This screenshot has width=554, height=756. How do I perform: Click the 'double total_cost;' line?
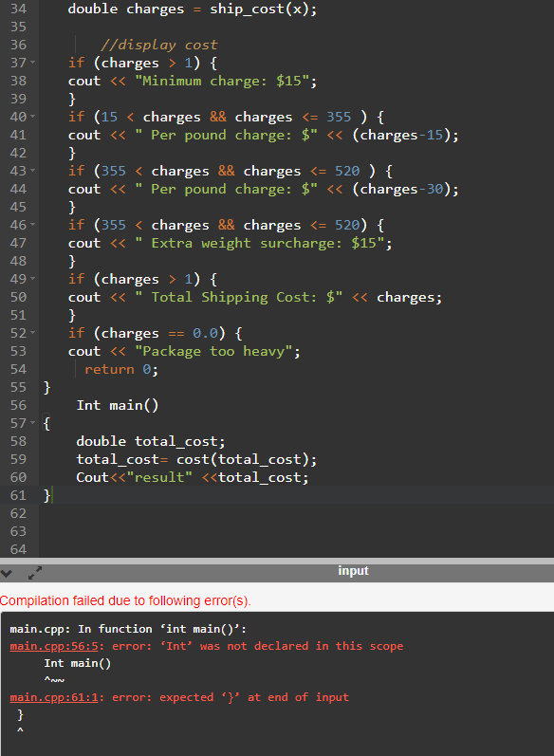pos(151,442)
